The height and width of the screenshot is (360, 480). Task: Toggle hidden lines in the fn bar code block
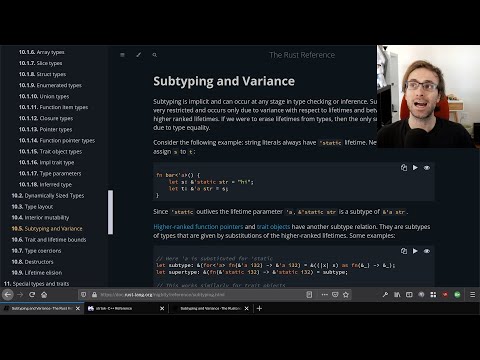click(x=427, y=168)
